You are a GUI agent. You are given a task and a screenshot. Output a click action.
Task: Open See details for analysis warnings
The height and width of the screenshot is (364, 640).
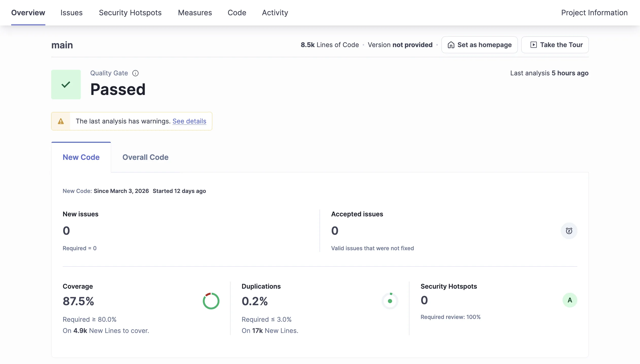point(189,121)
